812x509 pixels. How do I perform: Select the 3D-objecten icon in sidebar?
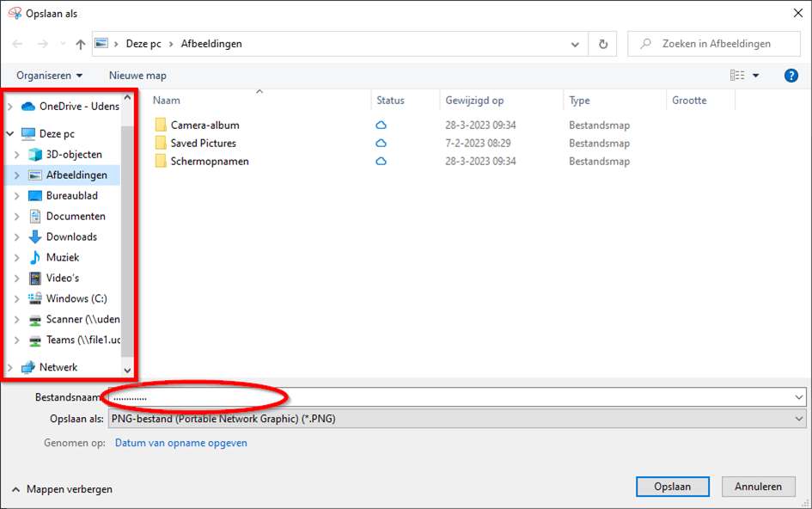coord(35,155)
